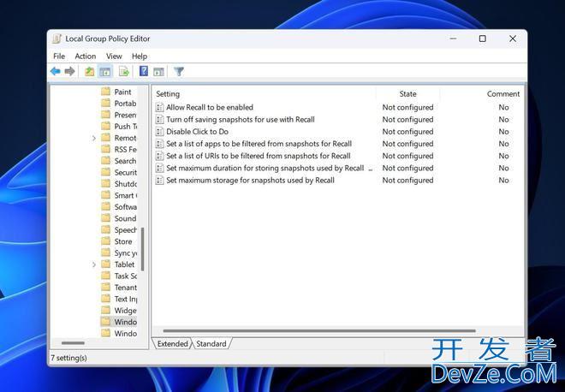Screen dimensions: 565x392
Task: Select the Portab tree folder
Action: point(125,104)
